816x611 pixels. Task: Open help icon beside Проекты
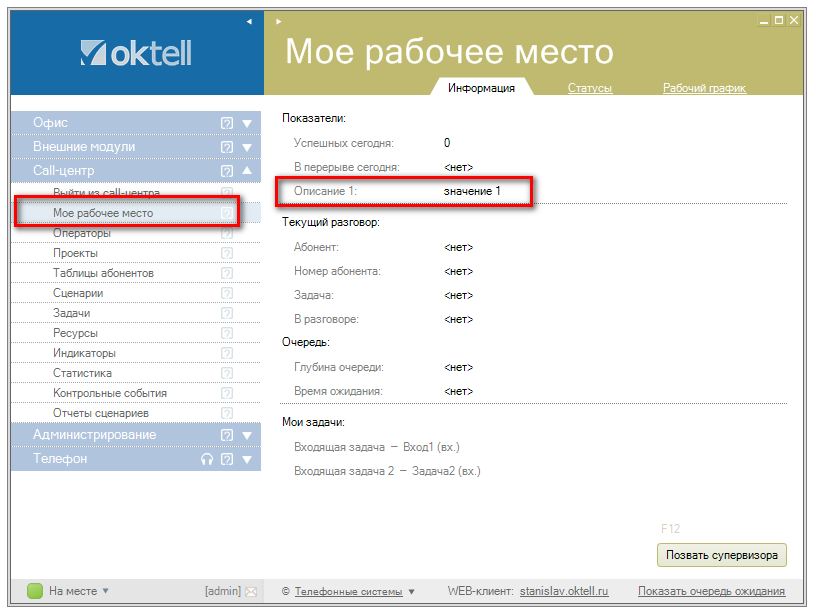pos(227,254)
